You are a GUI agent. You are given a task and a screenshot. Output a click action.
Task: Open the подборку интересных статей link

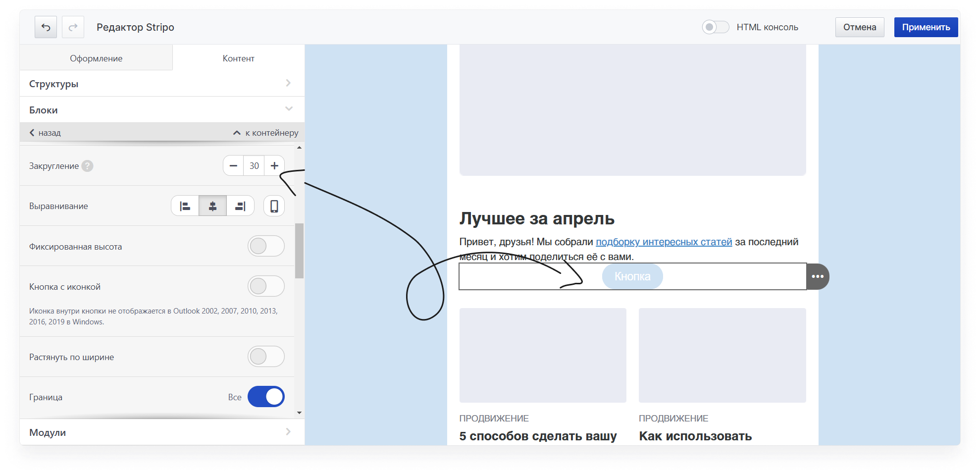coord(664,242)
